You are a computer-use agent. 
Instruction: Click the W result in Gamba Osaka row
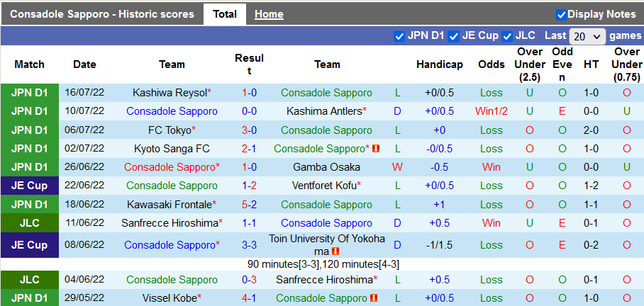point(398,167)
